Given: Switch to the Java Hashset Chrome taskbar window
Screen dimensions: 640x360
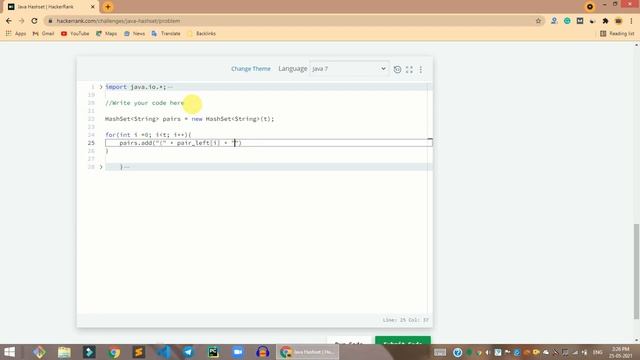Looking at the screenshot, I should (x=308, y=352).
